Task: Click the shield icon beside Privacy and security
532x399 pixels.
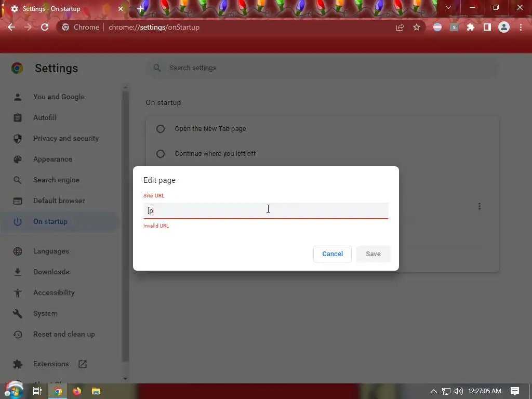Action: coord(18,138)
